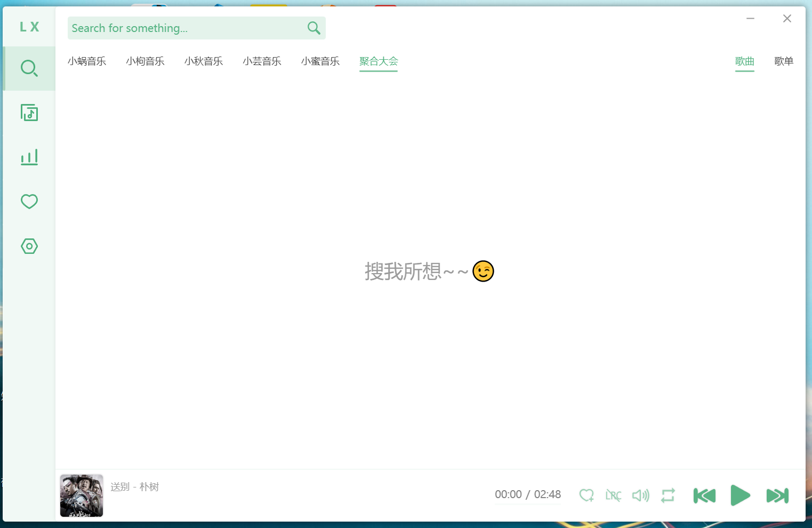Open the playlist library sidebar icon
The image size is (812, 528).
point(29,113)
